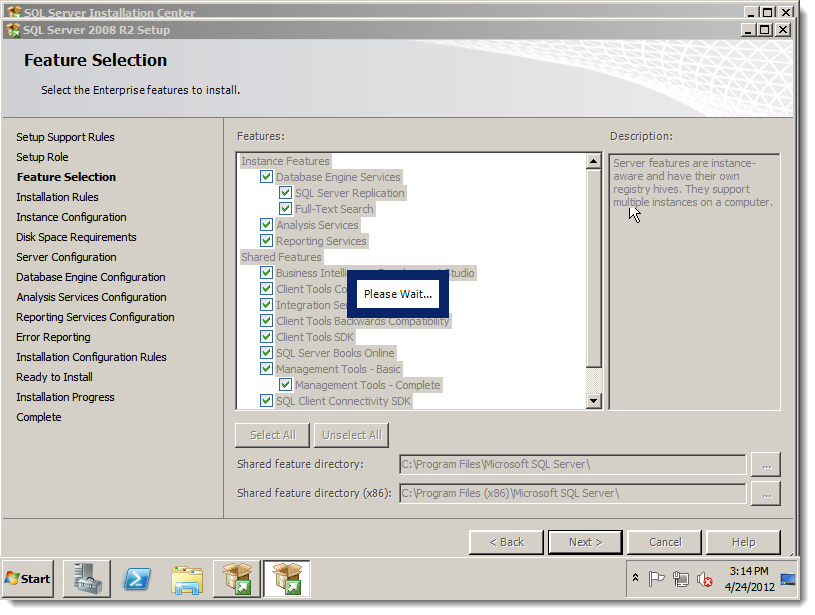Uncheck SQL Client Connectivity SDK
This screenshot has height=615, width=815.
(x=266, y=401)
